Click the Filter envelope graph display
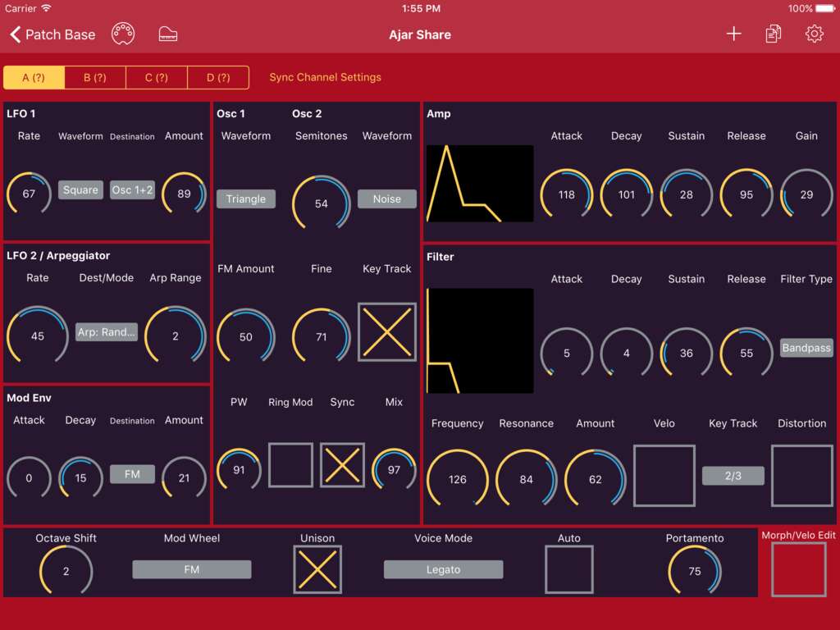The image size is (840, 630). [x=480, y=340]
